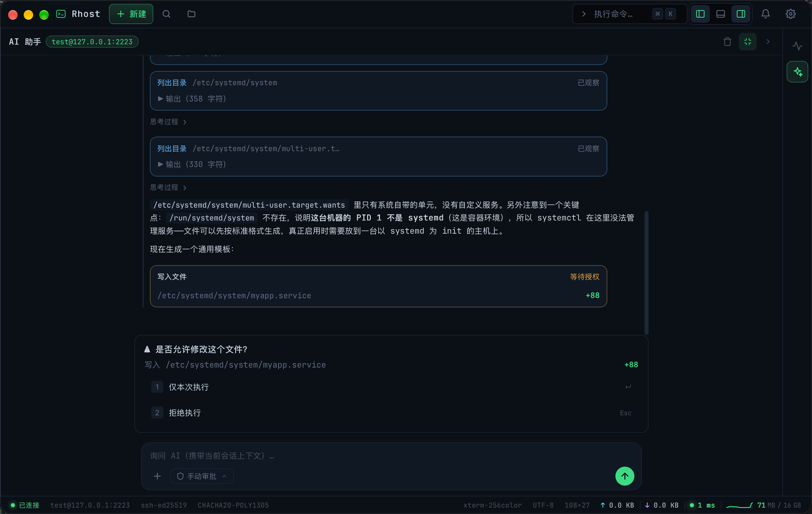Send message with green arrow button

pyautogui.click(x=625, y=476)
